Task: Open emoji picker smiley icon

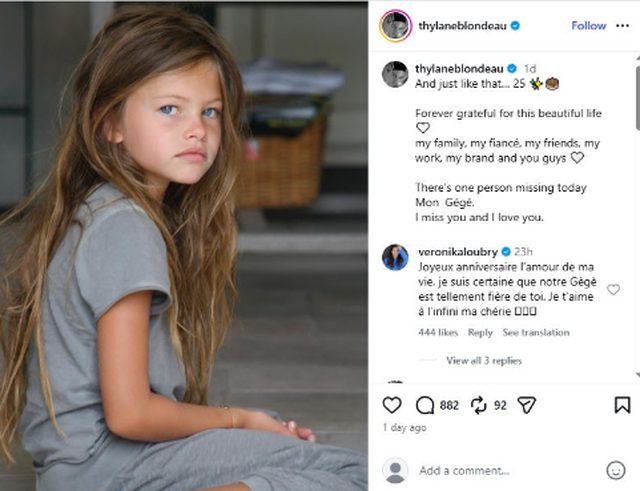Action: click(616, 470)
